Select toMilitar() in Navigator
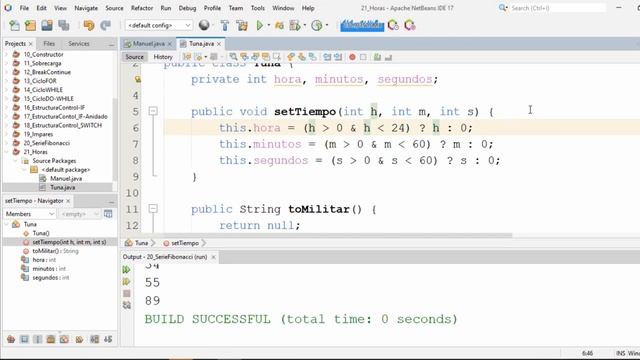This screenshot has width=640, height=360. click(x=55, y=251)
